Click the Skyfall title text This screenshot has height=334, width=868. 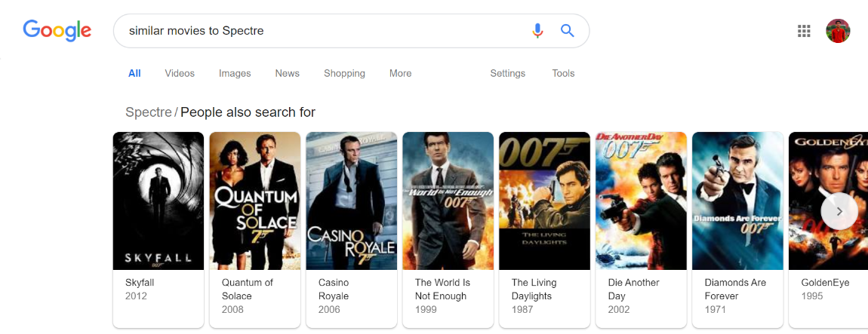coord(140,283)
